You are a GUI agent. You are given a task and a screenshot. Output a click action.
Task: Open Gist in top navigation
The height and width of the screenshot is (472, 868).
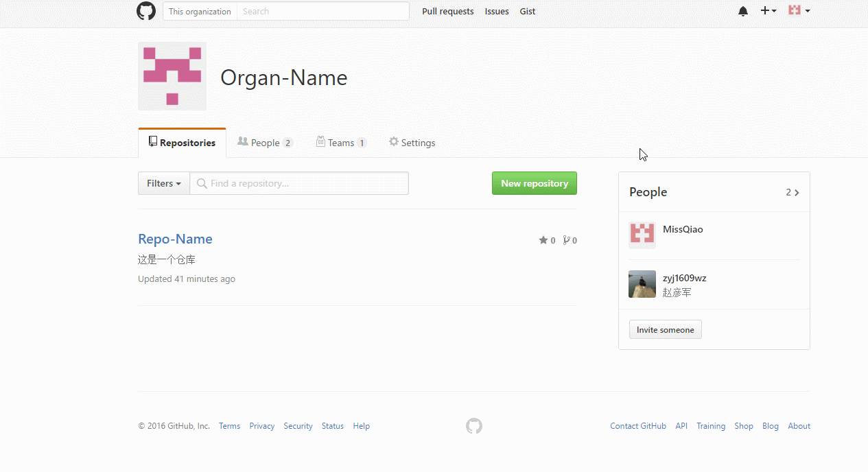coord(528,11)
